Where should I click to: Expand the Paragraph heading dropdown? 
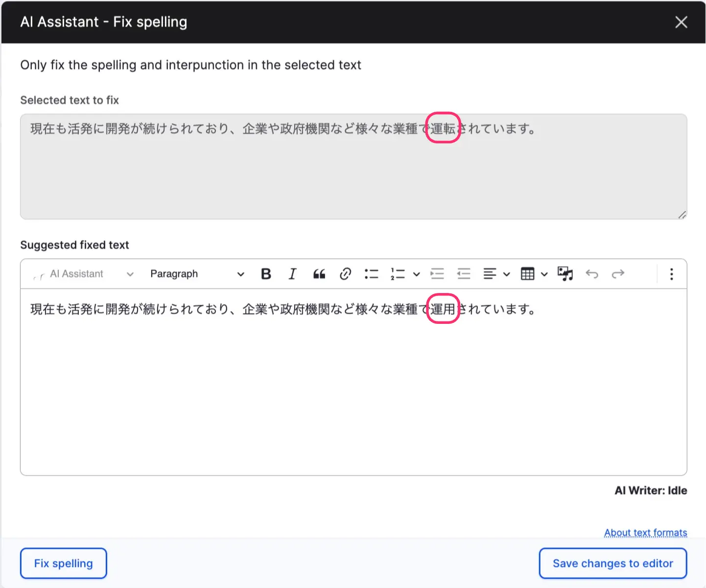click(197, 274)
